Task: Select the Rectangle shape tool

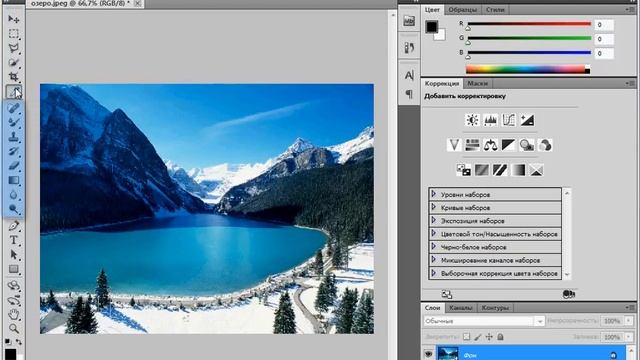Action: coord(13,269)
